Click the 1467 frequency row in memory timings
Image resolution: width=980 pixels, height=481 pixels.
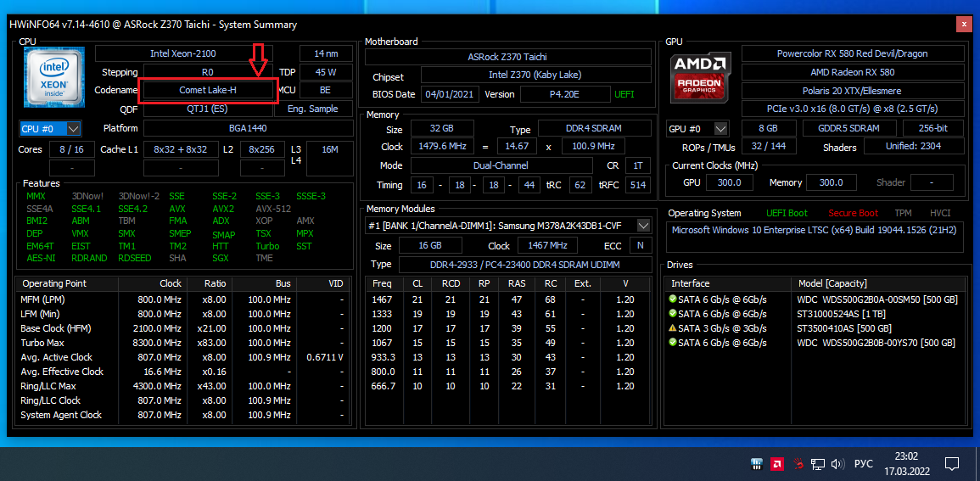click(509, 299)
